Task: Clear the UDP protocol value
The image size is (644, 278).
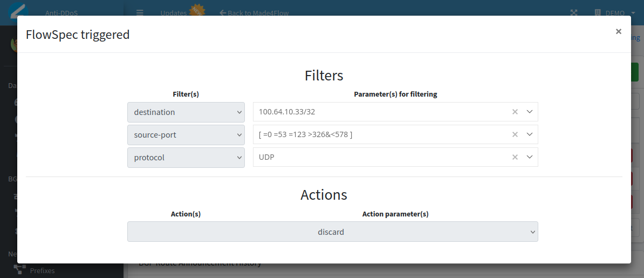Action: coord(515,157)
